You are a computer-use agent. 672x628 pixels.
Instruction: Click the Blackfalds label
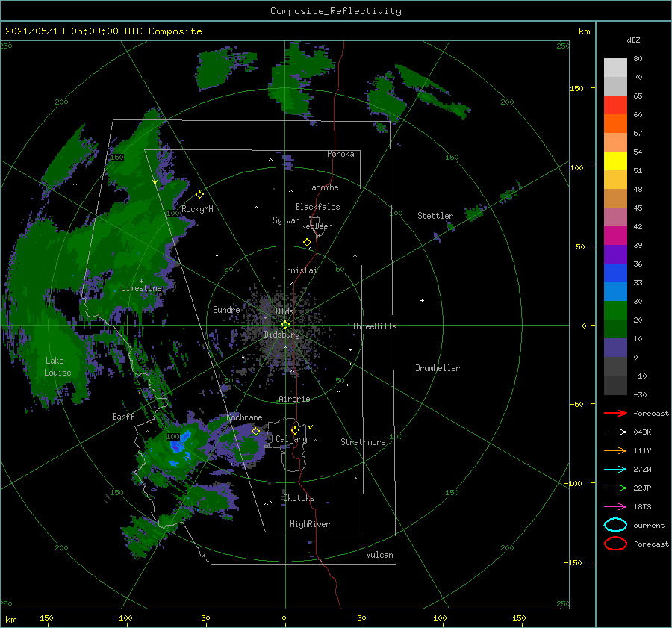(317, 207)
